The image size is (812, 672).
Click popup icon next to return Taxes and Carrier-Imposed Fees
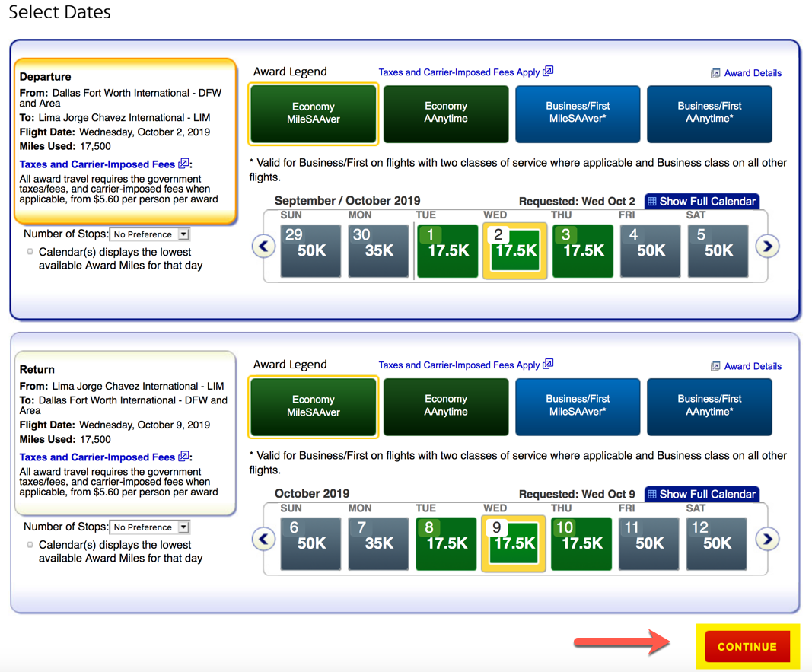[183, 457]
